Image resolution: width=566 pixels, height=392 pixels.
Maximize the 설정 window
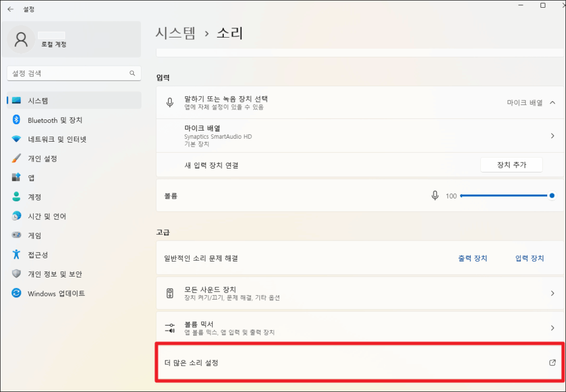(543, 5)
